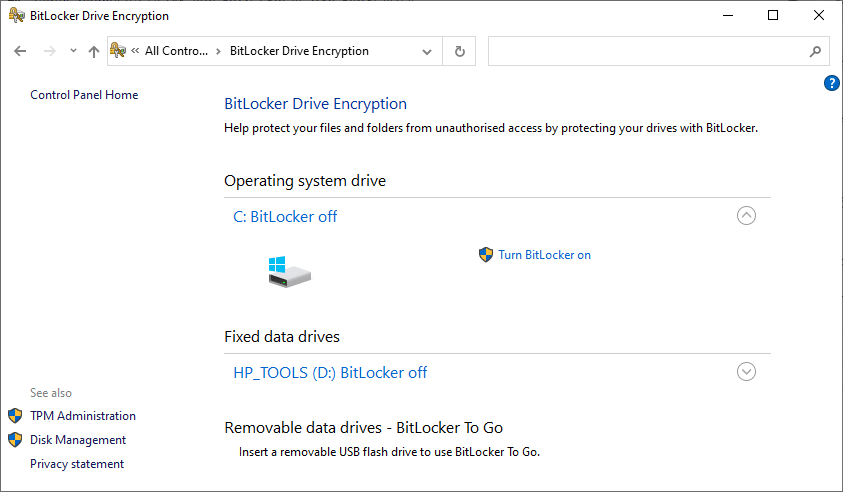The width and height of the screenshot is (843, 492).
Task: Expand the HP_TOOLS (D:) drive section
Action: (746, 371)
